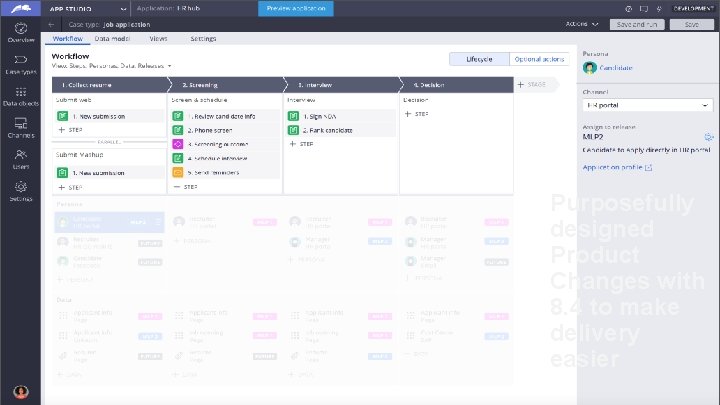Click the 2. Rank candidate step text
The image size is (720, 405).
click(x=327, y=130)
